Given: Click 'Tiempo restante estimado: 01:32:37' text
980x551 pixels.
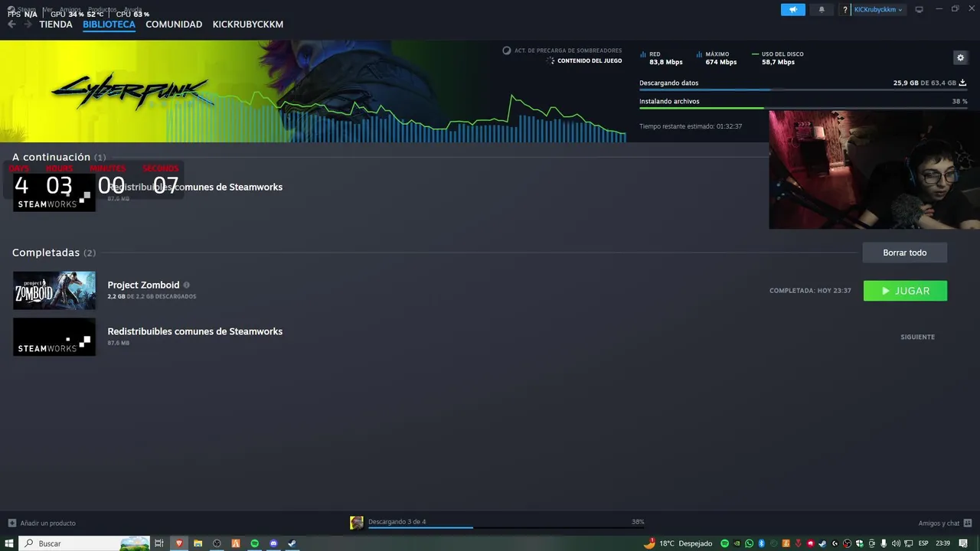Looking at the screenshot, I should [691, 126].
